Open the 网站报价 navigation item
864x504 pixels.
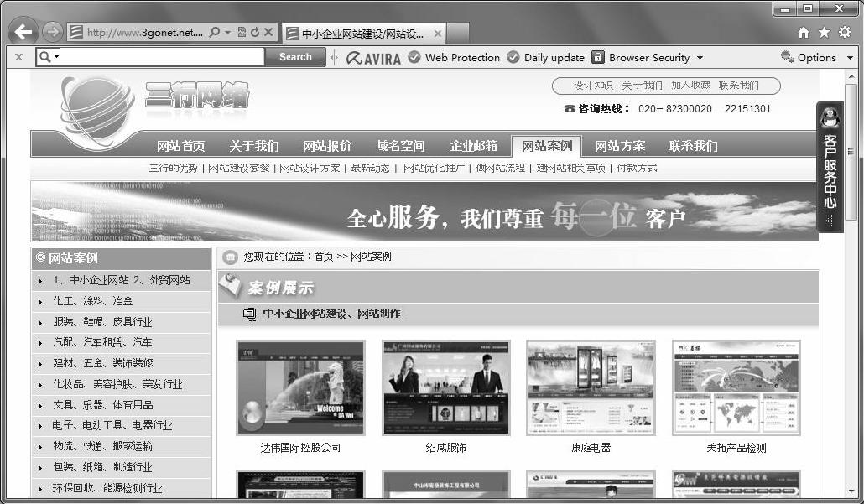[327, 146]
